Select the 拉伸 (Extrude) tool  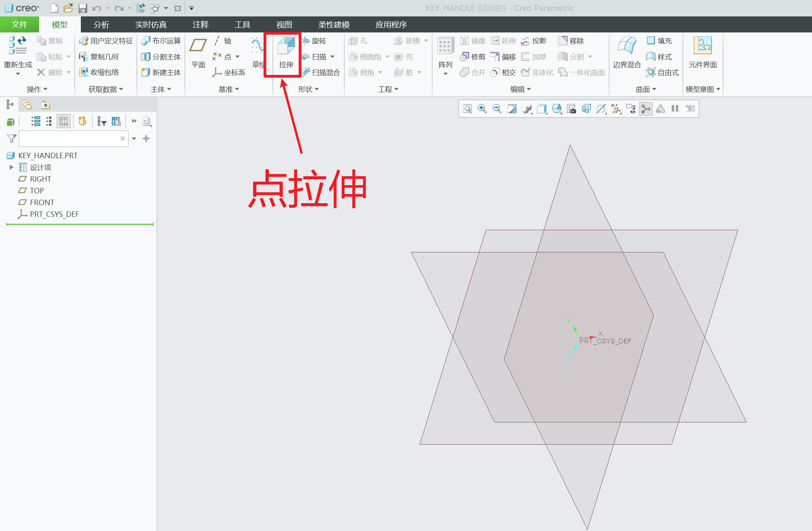pyautogui.click(x=285, y=55)
